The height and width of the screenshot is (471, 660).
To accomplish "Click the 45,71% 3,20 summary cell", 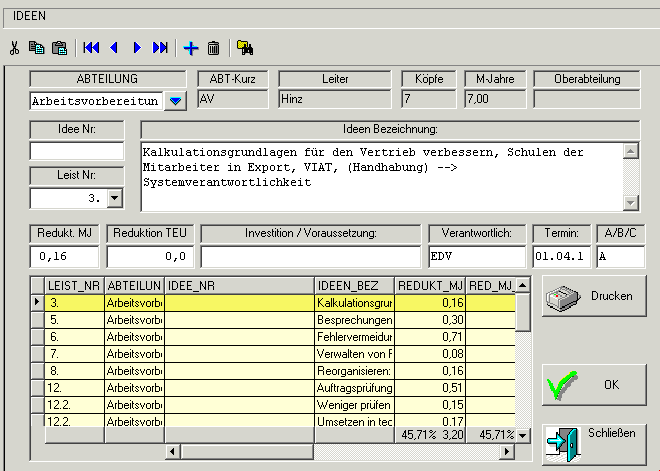I will pyautogui.click(x=430, y=435).
